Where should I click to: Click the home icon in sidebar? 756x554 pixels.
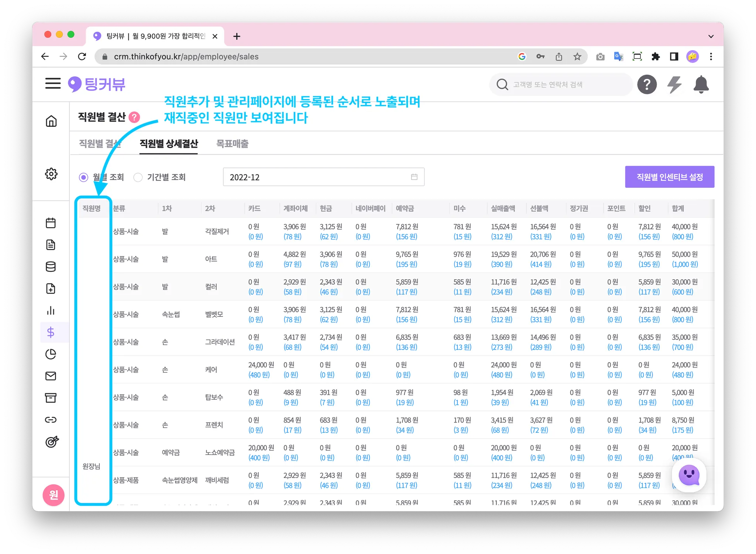click(51, 121)
